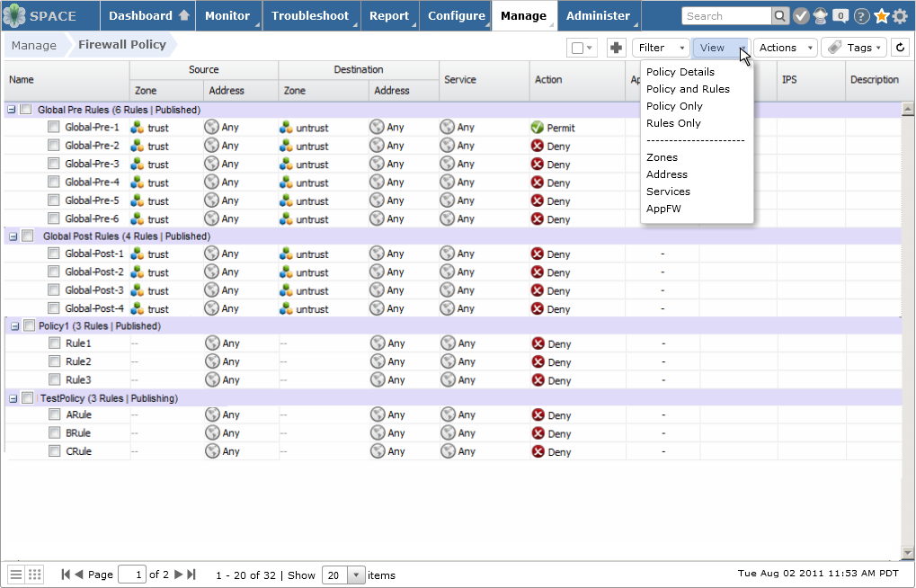916x588 pixels.
Task: Select Policy and Rules from View menu
Action: 688,89
